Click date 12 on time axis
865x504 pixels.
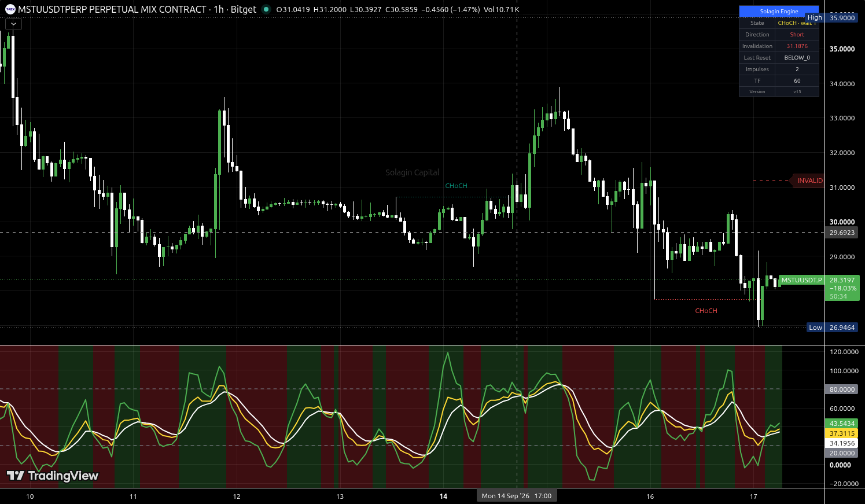(237, 496)
